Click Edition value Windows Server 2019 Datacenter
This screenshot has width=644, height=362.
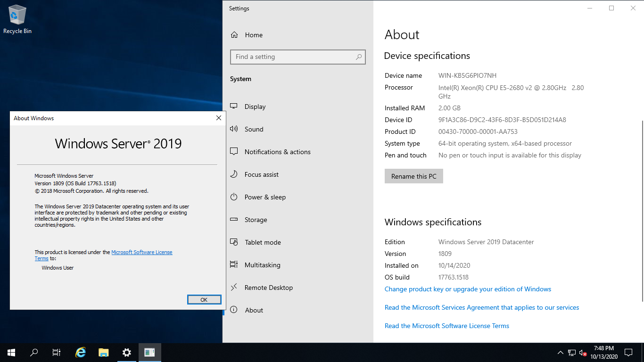pos(486,242)
